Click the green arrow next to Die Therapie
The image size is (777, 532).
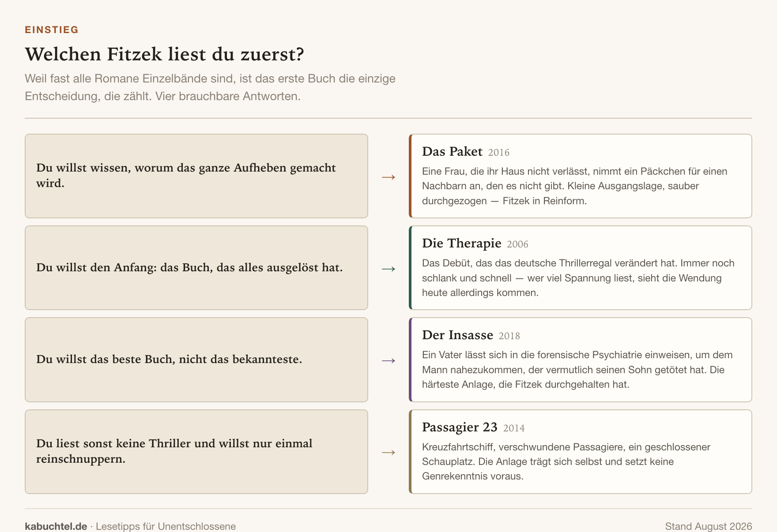(x=388, y=269)
